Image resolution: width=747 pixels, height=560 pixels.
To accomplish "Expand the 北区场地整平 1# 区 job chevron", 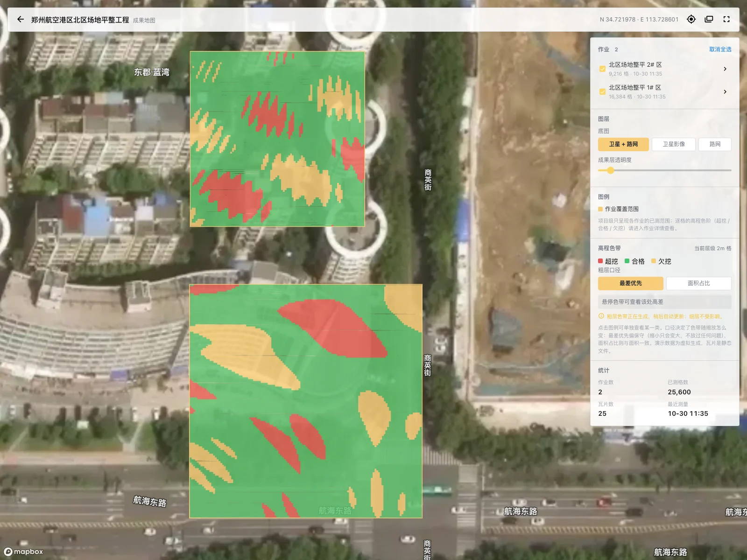I will [725, 92].
